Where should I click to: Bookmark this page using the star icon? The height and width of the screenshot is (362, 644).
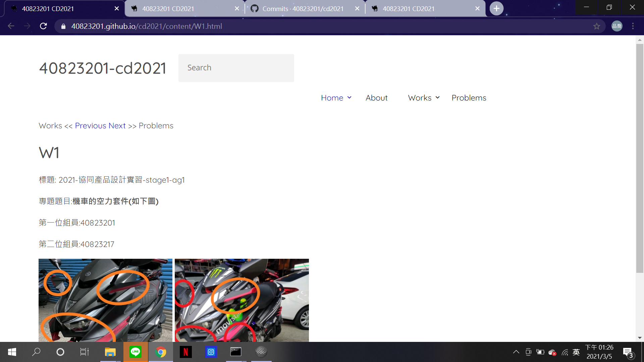pyautogui.click(x=596, y=26)
